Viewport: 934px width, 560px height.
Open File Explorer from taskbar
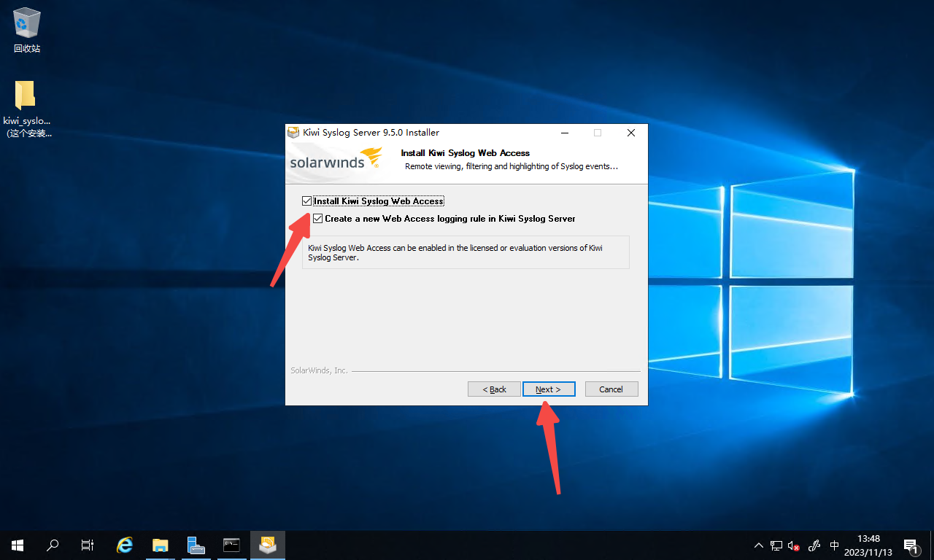tap(161, 545)
